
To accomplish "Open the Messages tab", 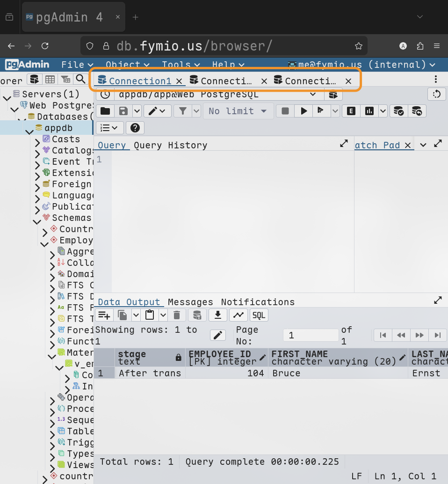I will pyautogui.click(x=190, y=302).
